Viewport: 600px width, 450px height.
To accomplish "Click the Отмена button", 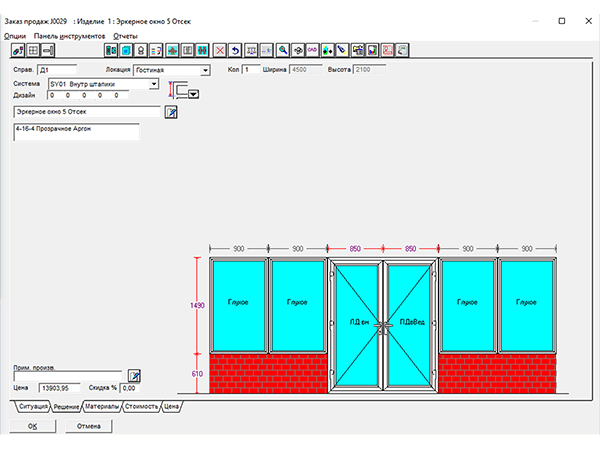I will (x=88, y=426).
